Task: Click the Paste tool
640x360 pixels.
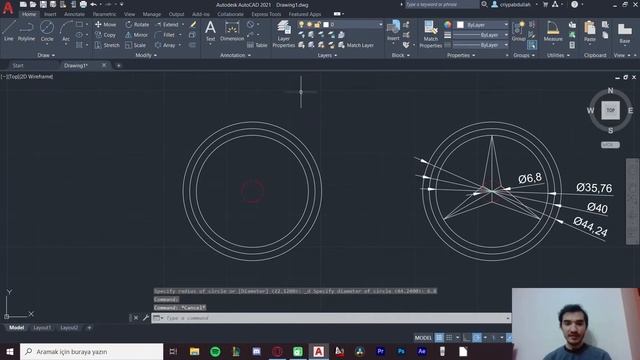Action: click(x=590, y=31)
